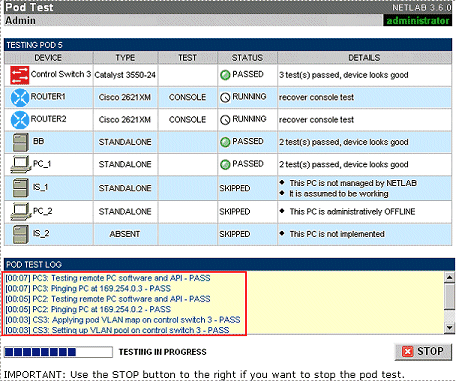Click log line 'CS3: Setting up VLAN pool'
This screenshot has width=456, height=381.
coord(117,330)
